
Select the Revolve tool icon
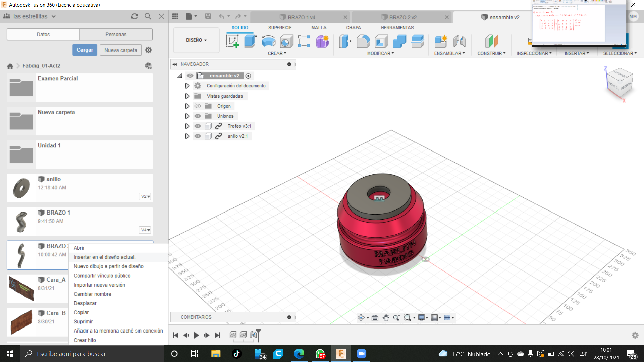pyautogui.click(x=268, y=41)
